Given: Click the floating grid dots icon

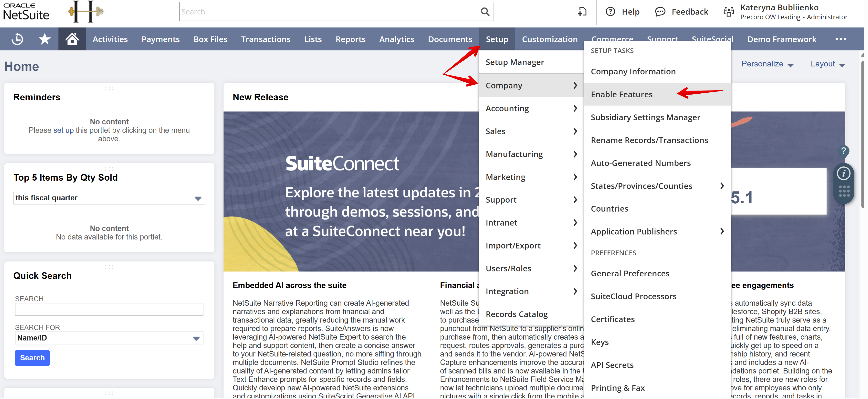Looking at the screenshot, I should click(x=844, y=191).
